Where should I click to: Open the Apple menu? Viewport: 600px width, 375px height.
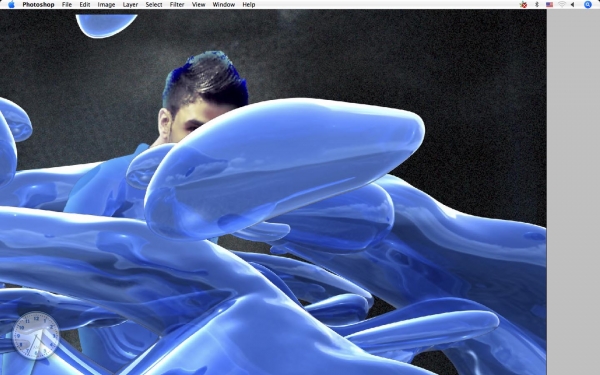[11, 5]
